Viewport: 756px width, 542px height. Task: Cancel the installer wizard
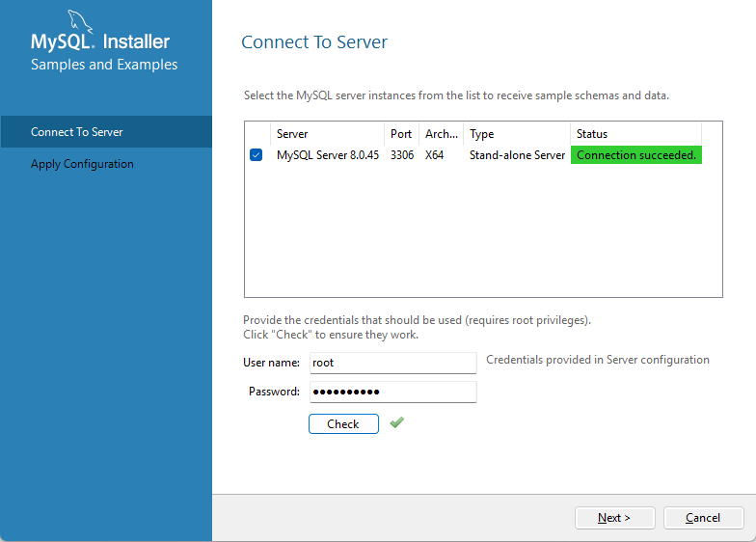(x=704, y=518)
